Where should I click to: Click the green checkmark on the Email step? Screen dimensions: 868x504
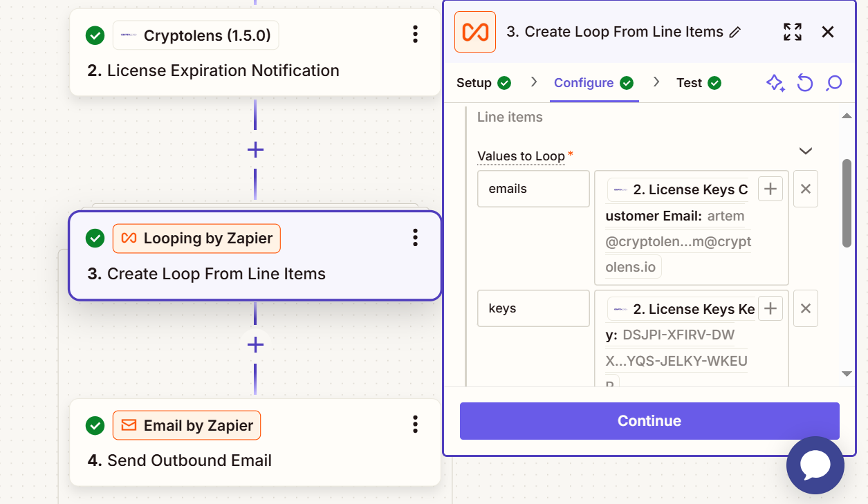(95, 425)
